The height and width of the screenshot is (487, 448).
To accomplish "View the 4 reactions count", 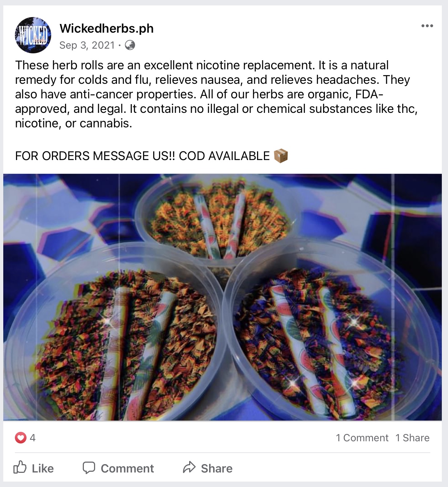I will pos(33,438).
